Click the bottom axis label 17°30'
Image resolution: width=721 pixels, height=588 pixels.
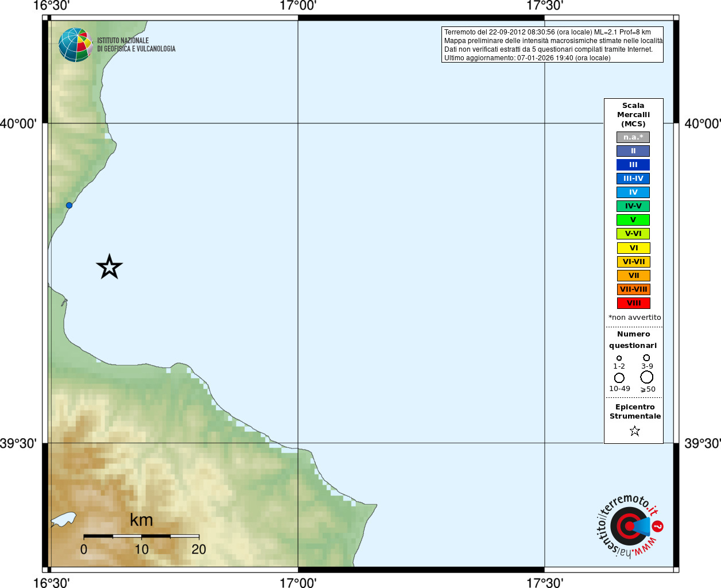pyautogui.click(x=545, y=582)
